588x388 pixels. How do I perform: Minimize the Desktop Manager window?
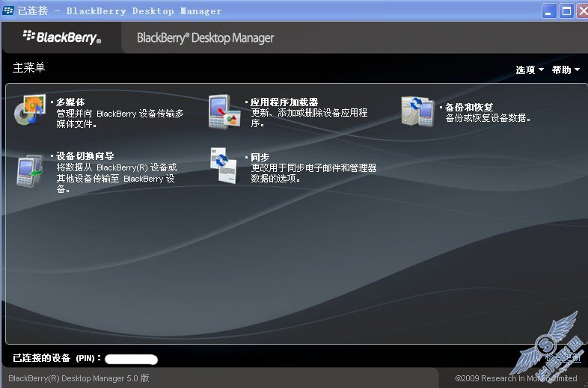coord(548,11)
